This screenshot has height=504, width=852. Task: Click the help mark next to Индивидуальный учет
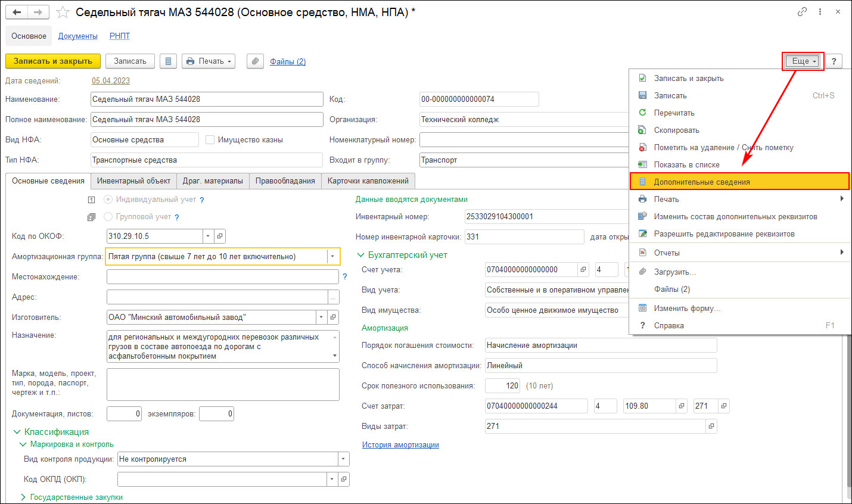click(201, 200)
